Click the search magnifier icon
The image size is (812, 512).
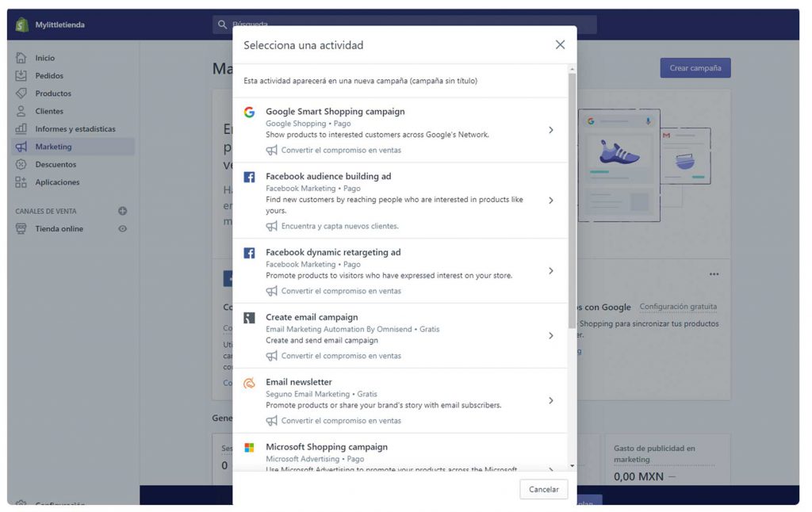(222, 25)
